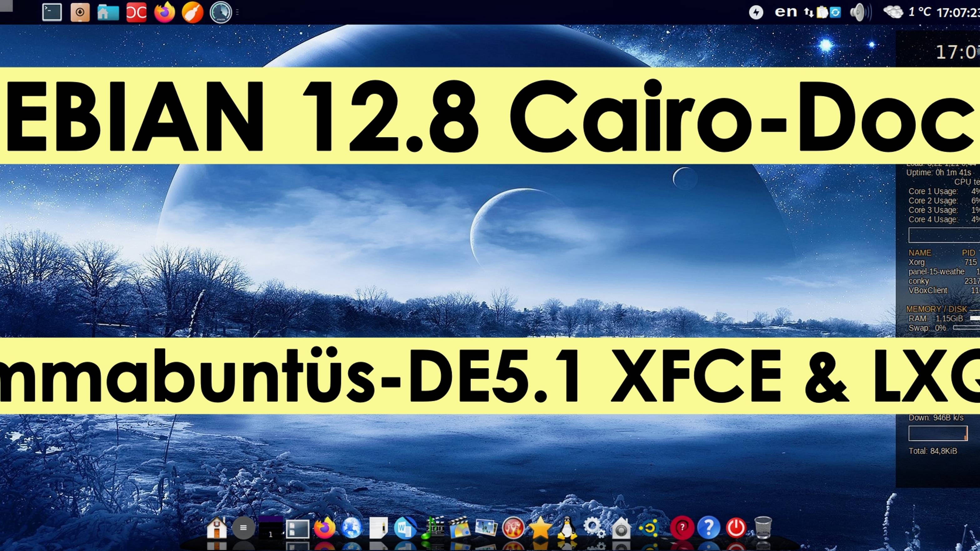Open the volume speaker control
The width and height of the screenshot is (980, 551).
point(860,13)
